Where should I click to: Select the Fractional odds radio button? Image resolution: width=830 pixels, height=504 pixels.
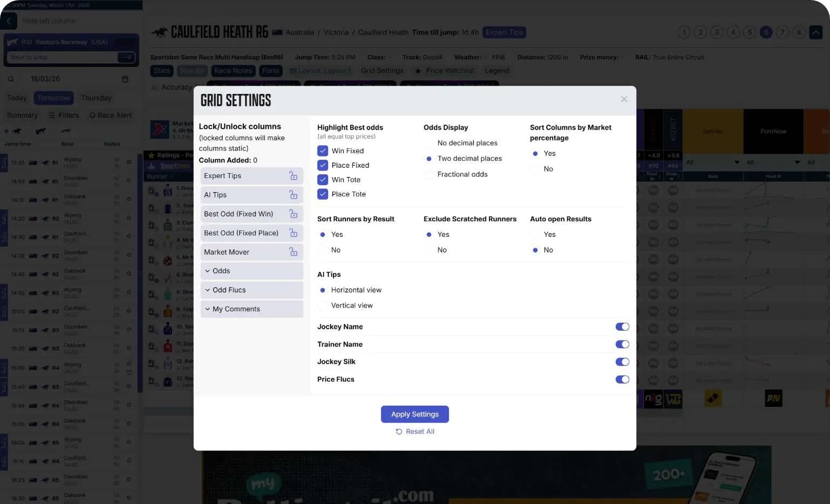[x=430, y=174]
